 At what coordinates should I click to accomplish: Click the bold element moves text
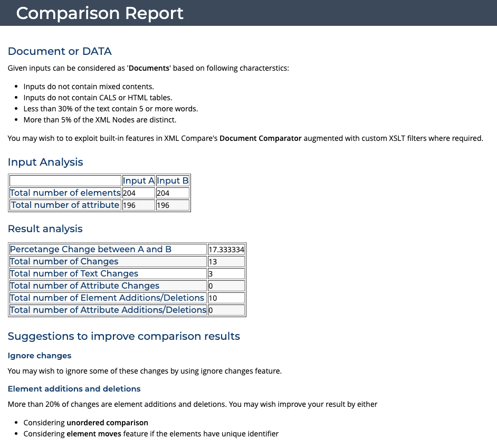[x=94, y=434]
